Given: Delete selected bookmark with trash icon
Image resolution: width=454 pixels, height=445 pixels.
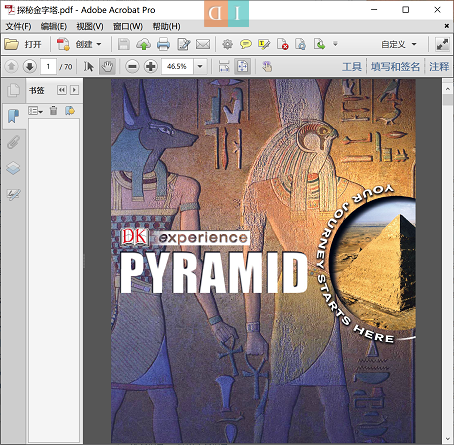Looking at the screenshot, I should click(x=53, y=110).
